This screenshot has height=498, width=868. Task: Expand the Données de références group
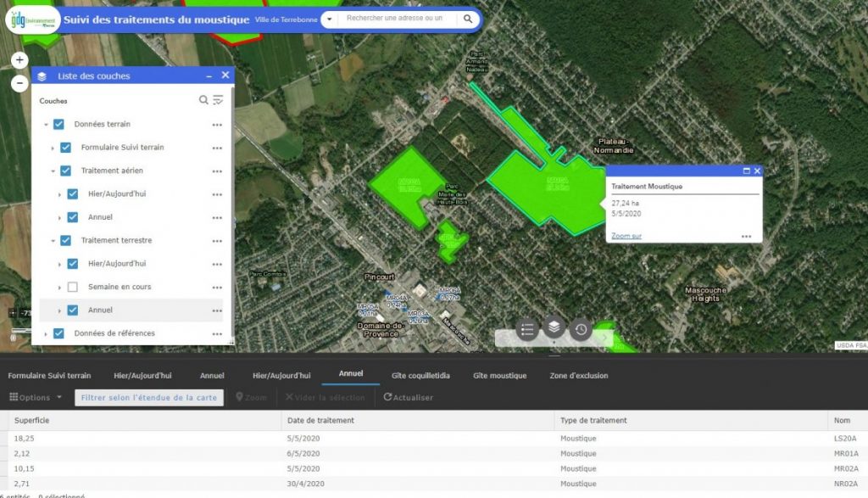point(46,333)
